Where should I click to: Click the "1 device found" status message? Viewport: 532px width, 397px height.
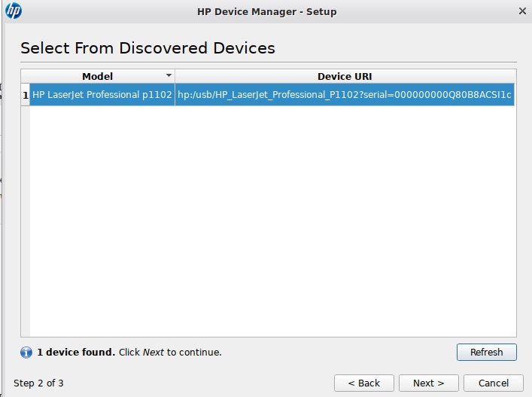(x=76, y=352)
